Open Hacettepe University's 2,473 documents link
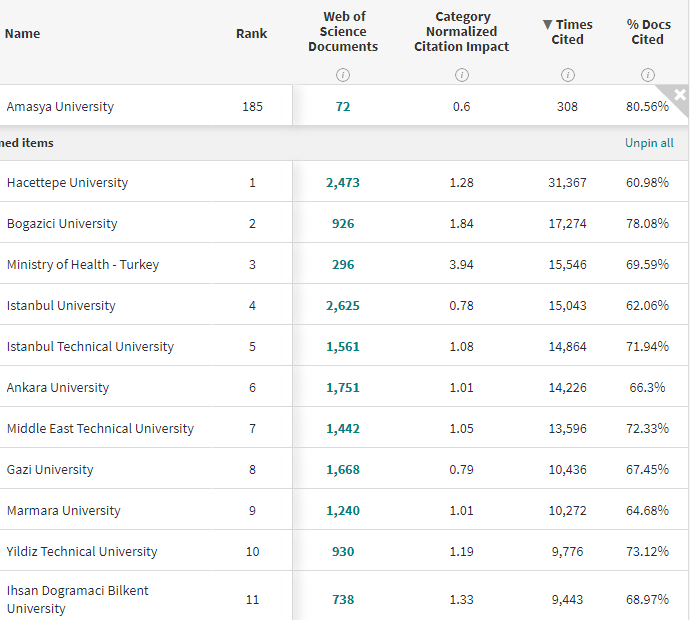Viewport: 690px width, 620px height. [343, 183]
